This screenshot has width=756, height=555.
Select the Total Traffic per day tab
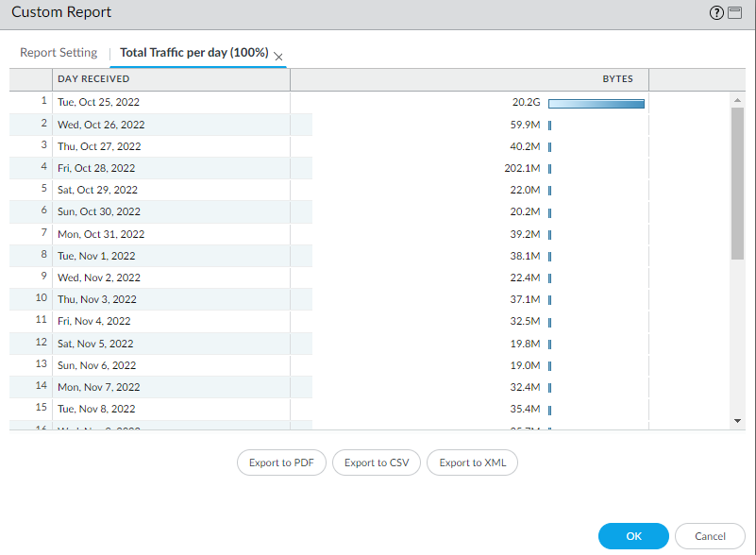(x=193, y=52)
